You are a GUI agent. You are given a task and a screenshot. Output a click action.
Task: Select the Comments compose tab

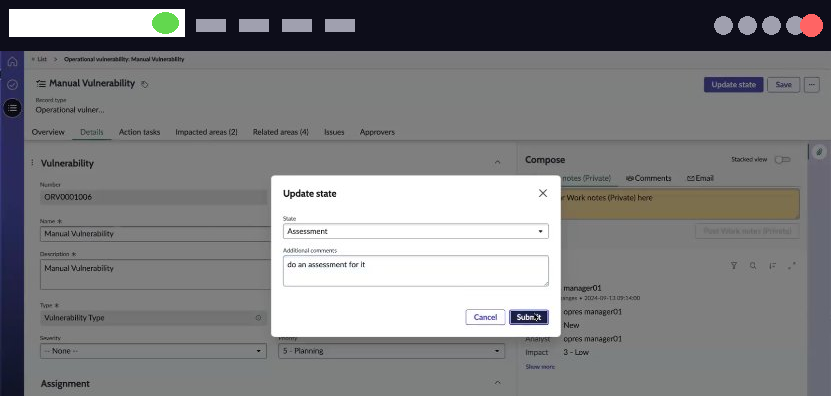click(649, 178)
